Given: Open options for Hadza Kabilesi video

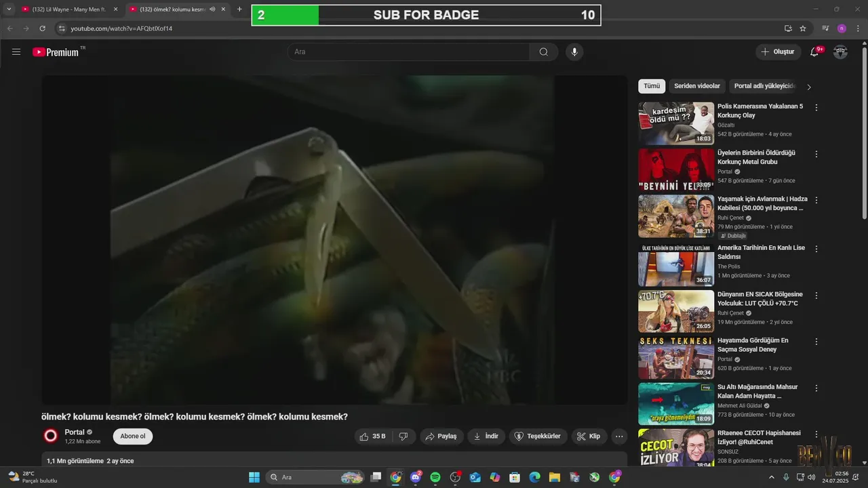Looking at the screenshot, I should click(816, 201).
